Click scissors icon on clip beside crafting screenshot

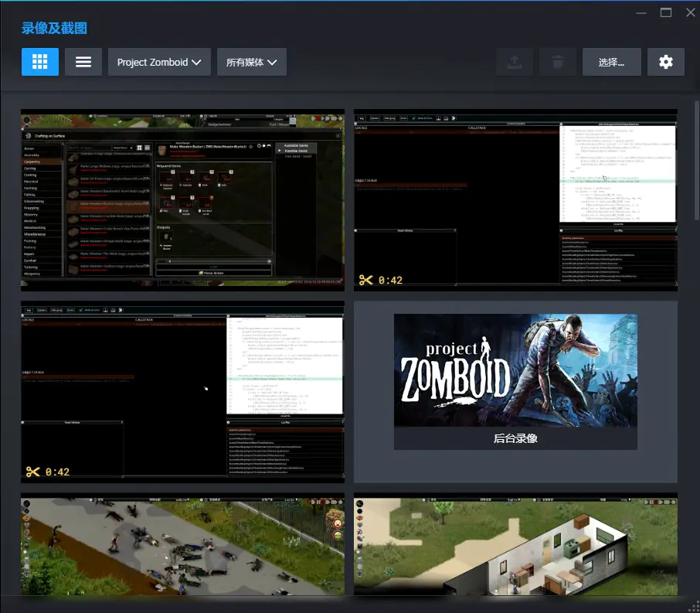coord(366,280)
